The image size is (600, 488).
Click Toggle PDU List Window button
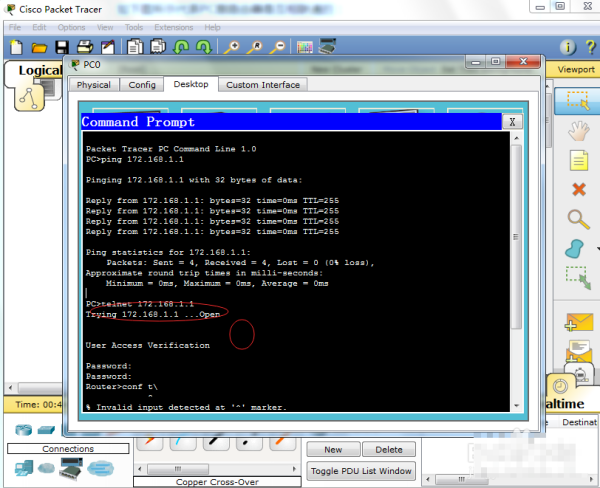click(361, 471)
